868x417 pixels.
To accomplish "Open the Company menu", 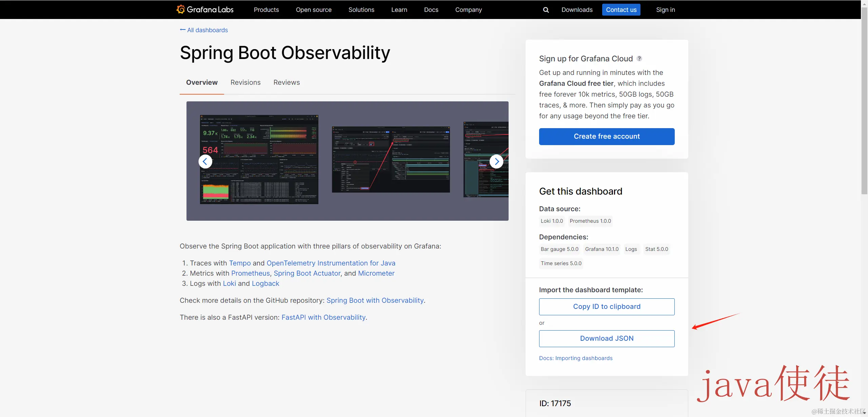I will click(x=469, y=10).
